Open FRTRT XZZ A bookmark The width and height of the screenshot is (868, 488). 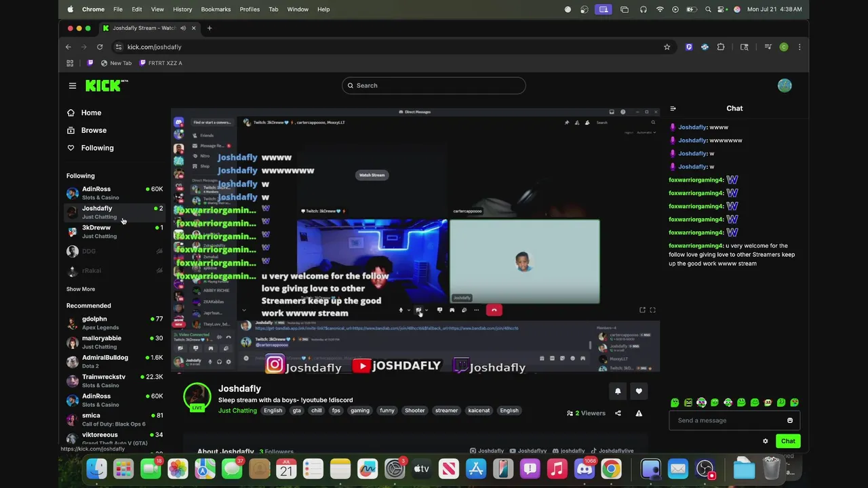pyautogui.click(x=161, y=63)
